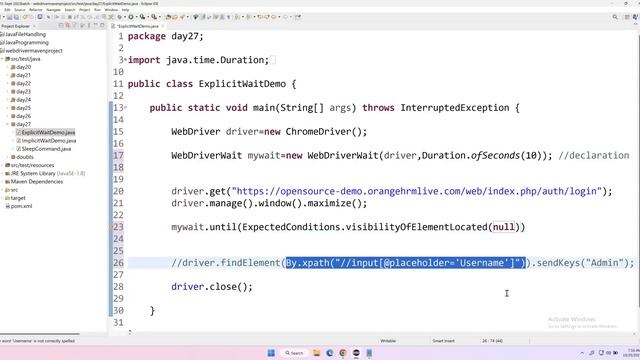The height and width of the screenshot is (360, 640).
Task: Click the highlighted By.xpath selection on line 26
Action: (x=406, y=263)
